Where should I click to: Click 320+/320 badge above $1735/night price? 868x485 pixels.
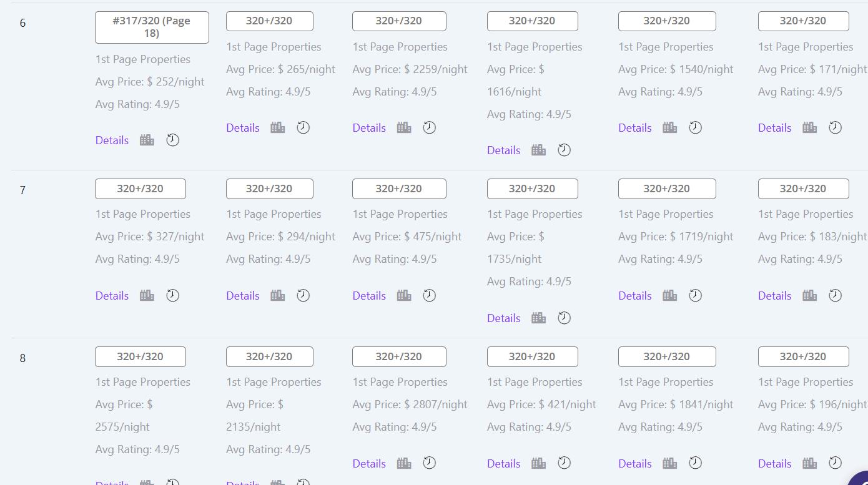pos(533,189)
